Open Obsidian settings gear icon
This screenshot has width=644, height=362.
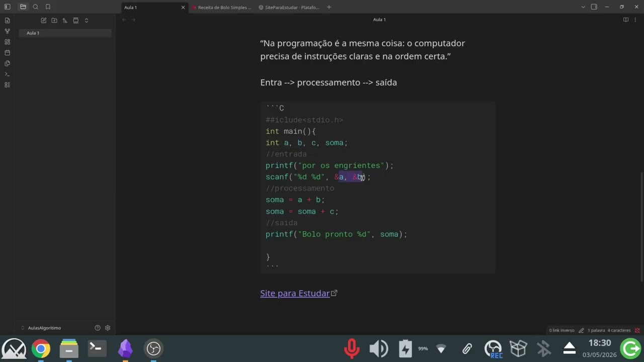pos(108,328)
